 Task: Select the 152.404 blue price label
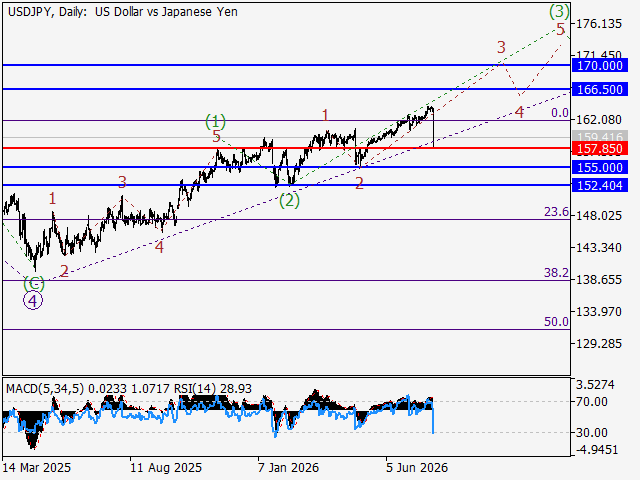point(600,185)
